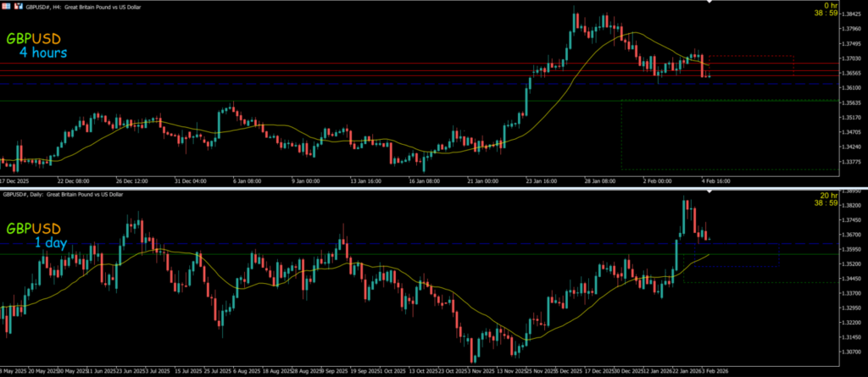Viewport: 868px width, 377px height.
Task: Click the chart shift triangle on H4 chart
Action: point(710,3)
